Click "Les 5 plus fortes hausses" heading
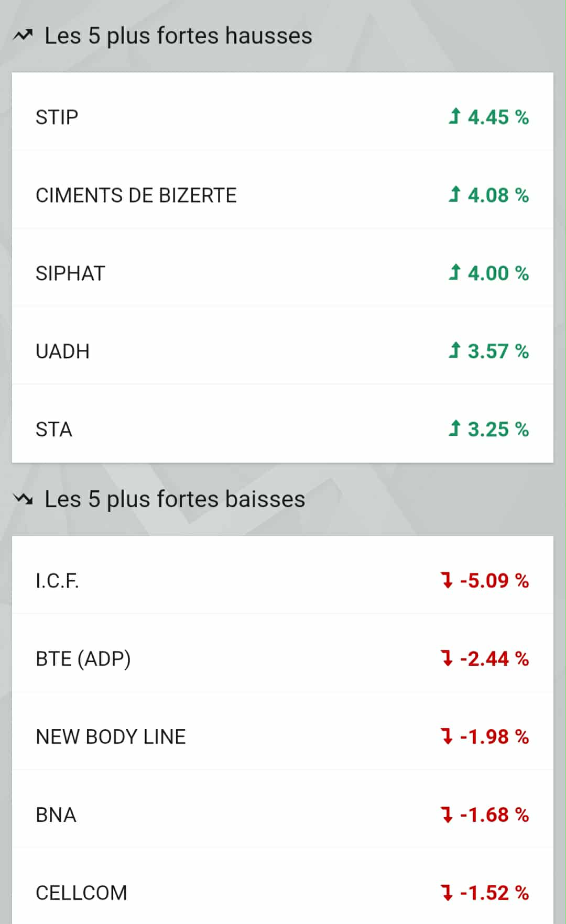Image resolution: width=566 pixels, height=924 pixels. pos(178,36)
